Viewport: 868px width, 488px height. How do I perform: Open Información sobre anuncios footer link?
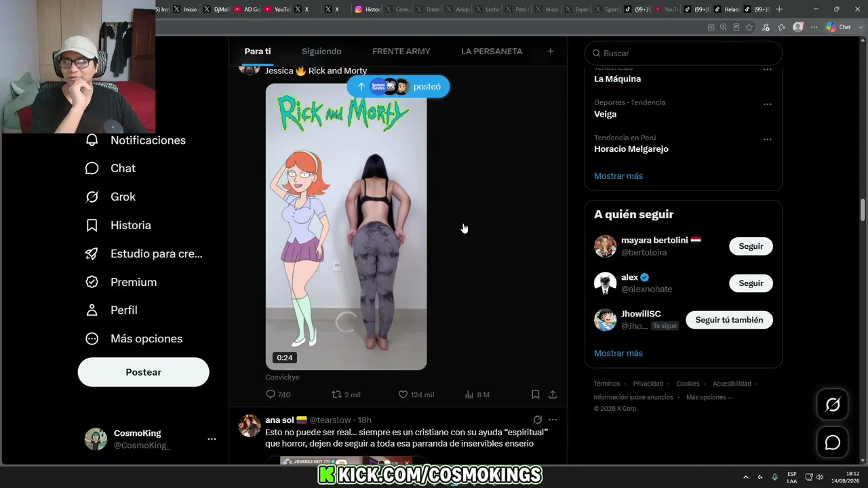click(x=633, y=397)
